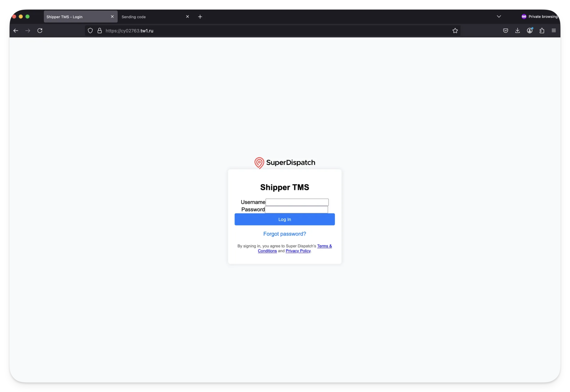The image size is (570, 392).
Task: Open the Extensions puzzle icon
Action: pos(541,31)
